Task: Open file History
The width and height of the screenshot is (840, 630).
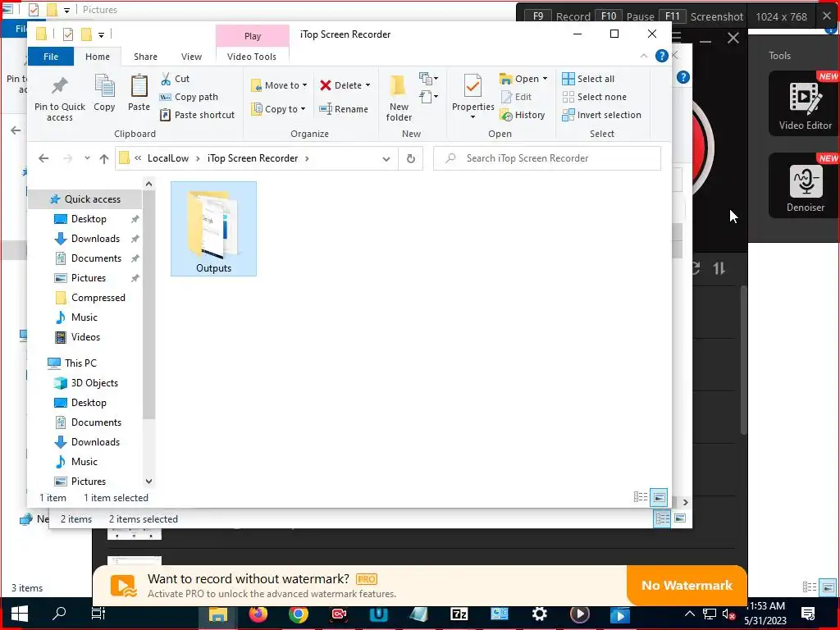Action: pos(523,115)
